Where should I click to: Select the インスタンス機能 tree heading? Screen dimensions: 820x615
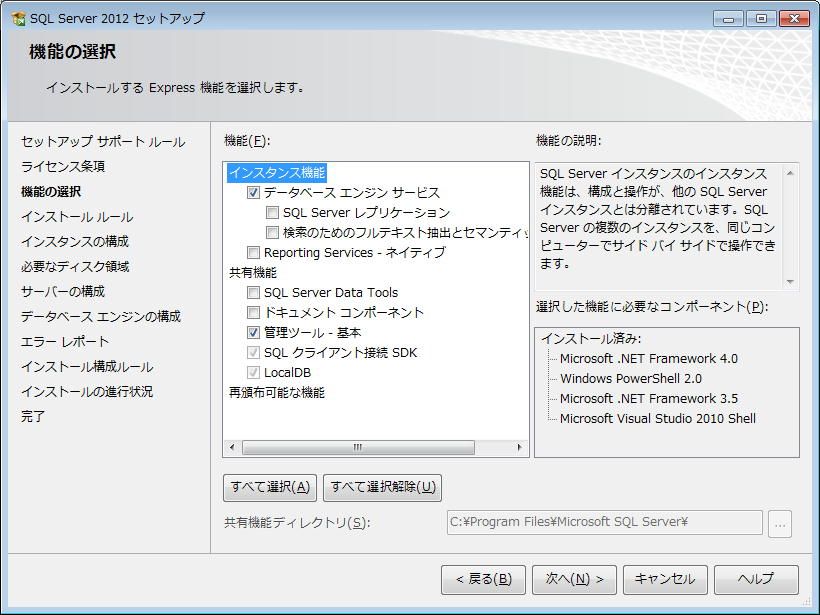277,173
